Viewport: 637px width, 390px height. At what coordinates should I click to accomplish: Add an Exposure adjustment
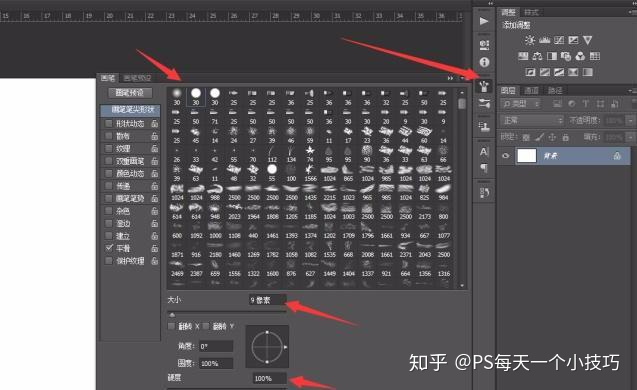(x=573, y=40)
